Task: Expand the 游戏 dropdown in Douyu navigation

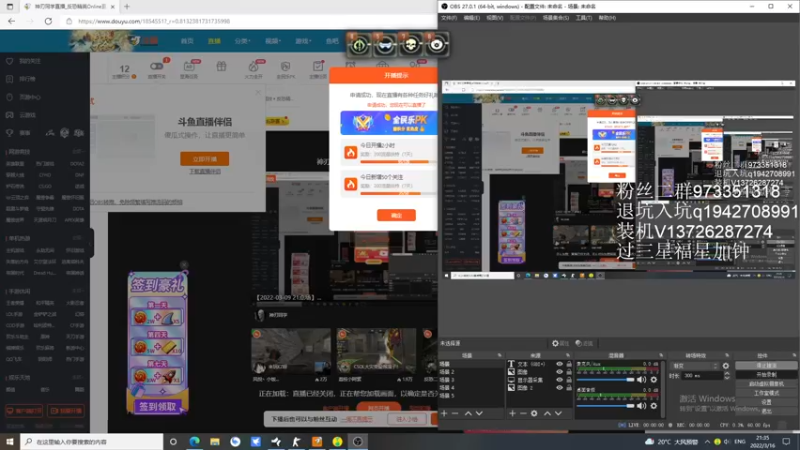Action: pyautogui.click(x=303, y=41)
